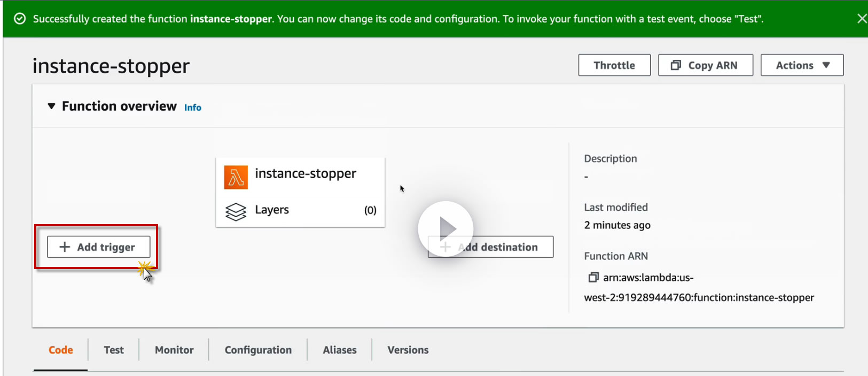Image resolution: width=868 pixels, height=376 pixels.
Task: Click the copy icon beside Function ARN
Action: click(593, 277)
